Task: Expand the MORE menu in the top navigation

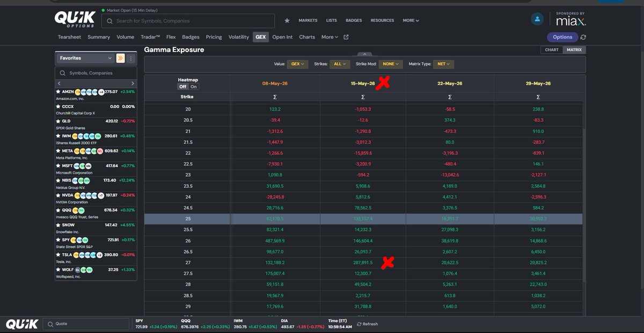Action: click(x=411, y=20)
